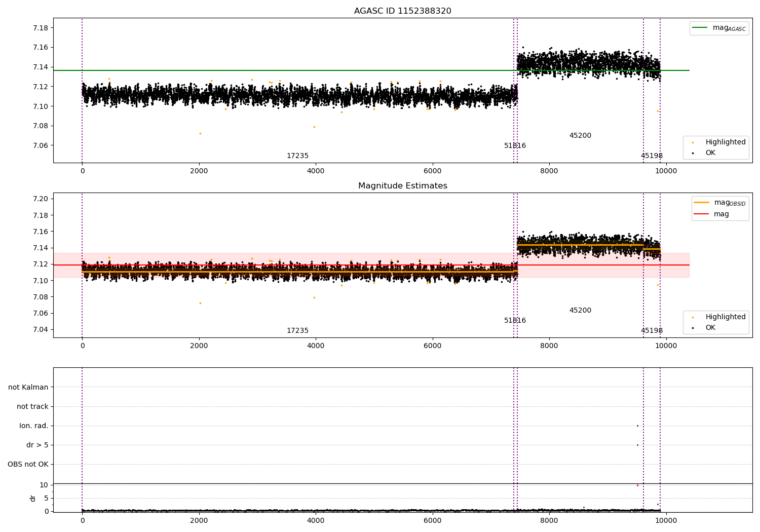Click x-tick 10000 under Magnitude Estimates plot
This screenshot has height=532, width=760.
[666, 346]
